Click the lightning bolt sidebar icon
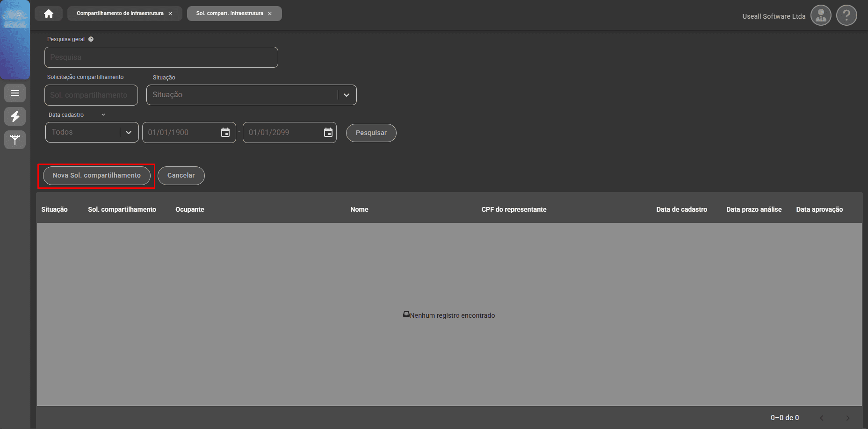Viewport: 868px width, 429px height. coord(15,116)
